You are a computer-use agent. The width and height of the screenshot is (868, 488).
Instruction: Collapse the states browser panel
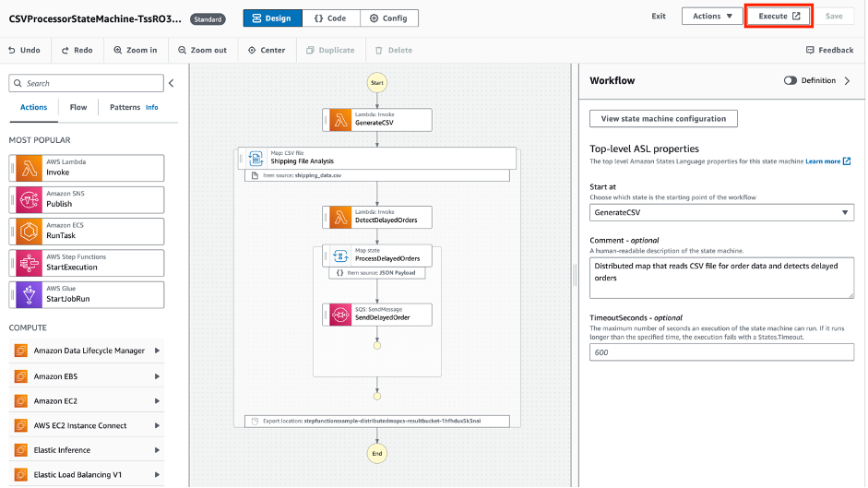pyautogui.click(x=172, y=83)
